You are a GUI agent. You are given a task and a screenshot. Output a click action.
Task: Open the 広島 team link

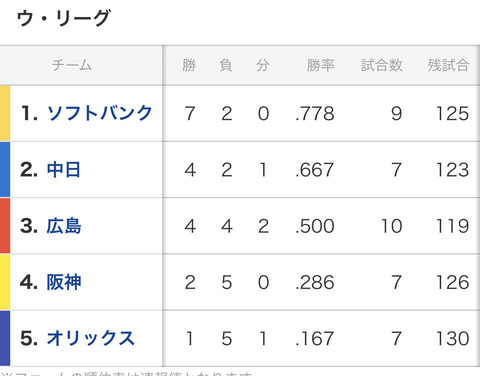pyautogui.click(x=64, y=226)
